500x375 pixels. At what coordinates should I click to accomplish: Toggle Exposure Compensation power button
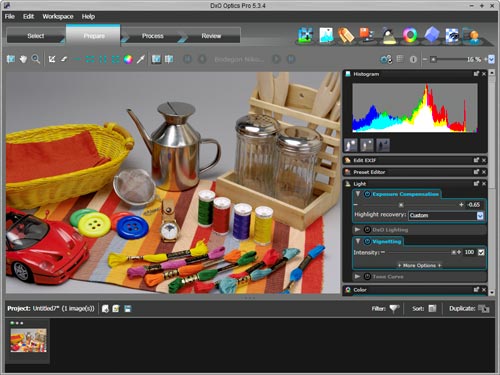point(367,194)
